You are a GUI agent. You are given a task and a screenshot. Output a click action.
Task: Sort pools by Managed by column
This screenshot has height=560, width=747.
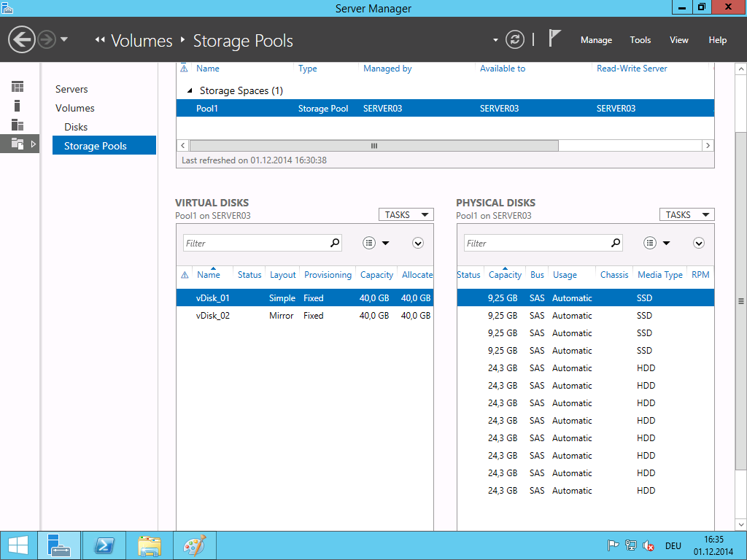click(387, 69)
